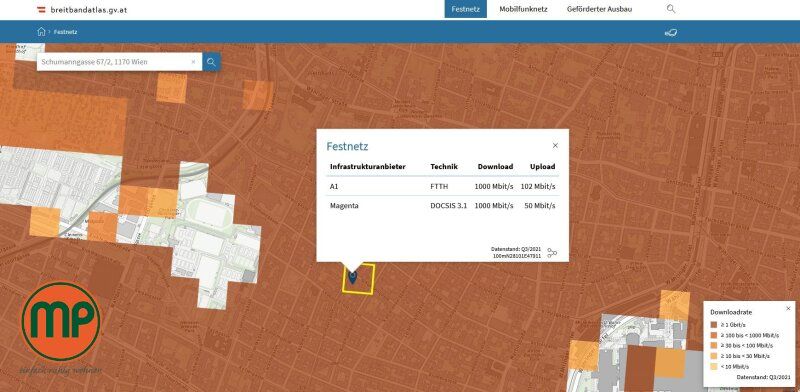
Task: Click the Festnetz breadcrumb link
Action: click(x=65, y=32)
